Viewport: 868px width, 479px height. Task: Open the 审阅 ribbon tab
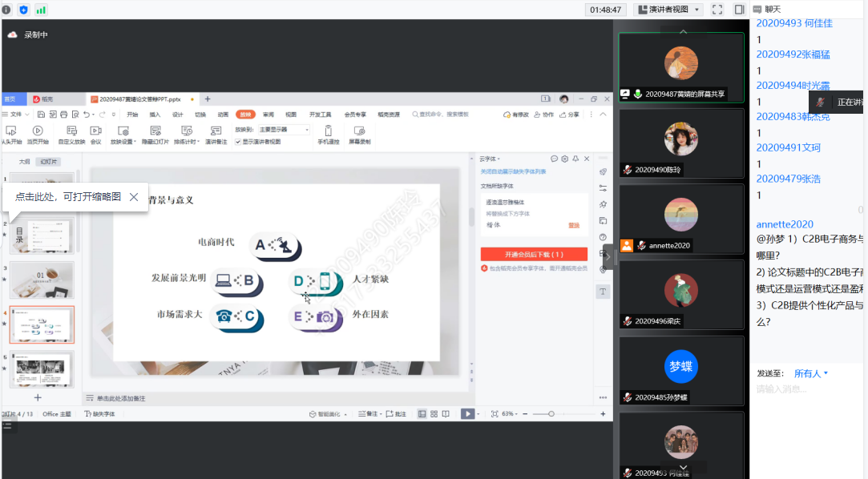[268, 115]
